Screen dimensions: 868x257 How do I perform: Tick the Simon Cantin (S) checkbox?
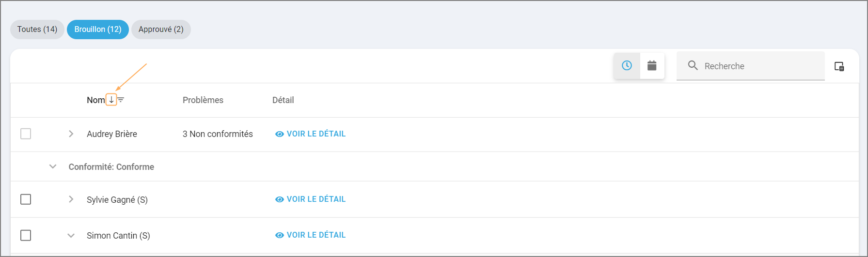point(26,235)
